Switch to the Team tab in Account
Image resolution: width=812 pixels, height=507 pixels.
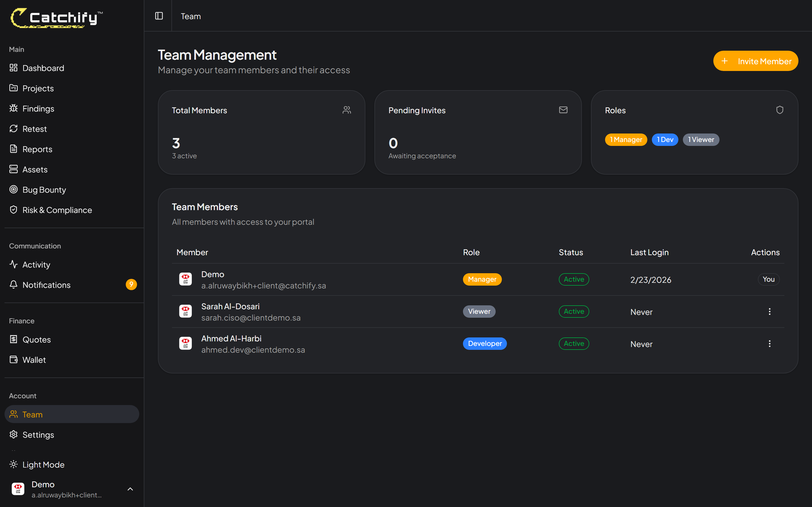(32, 414)
